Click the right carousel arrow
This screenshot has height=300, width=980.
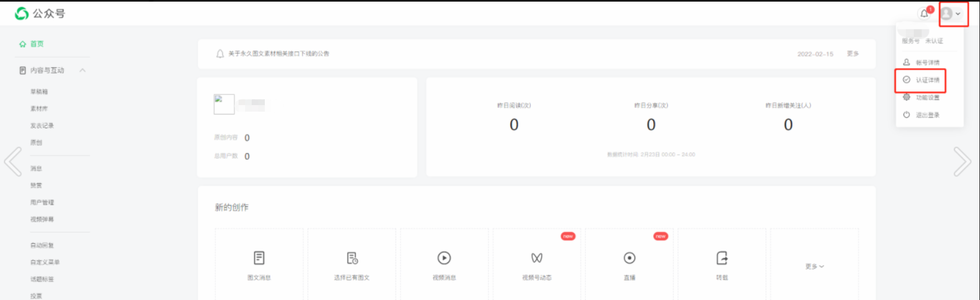coord(961,161)
